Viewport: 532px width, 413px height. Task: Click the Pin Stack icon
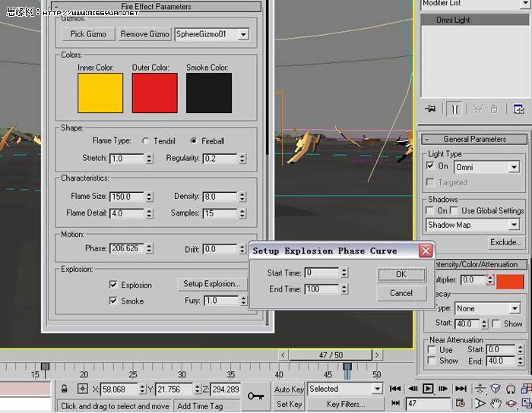[430, 109]
